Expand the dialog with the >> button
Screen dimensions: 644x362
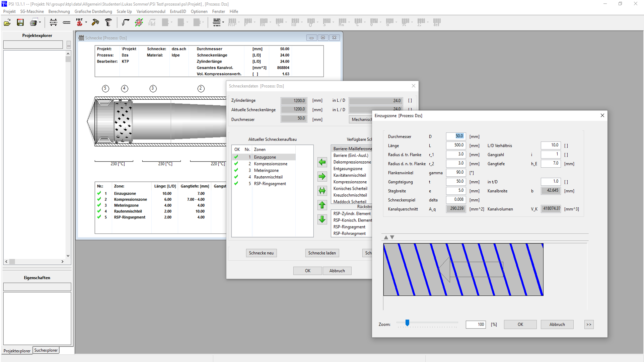589,324
